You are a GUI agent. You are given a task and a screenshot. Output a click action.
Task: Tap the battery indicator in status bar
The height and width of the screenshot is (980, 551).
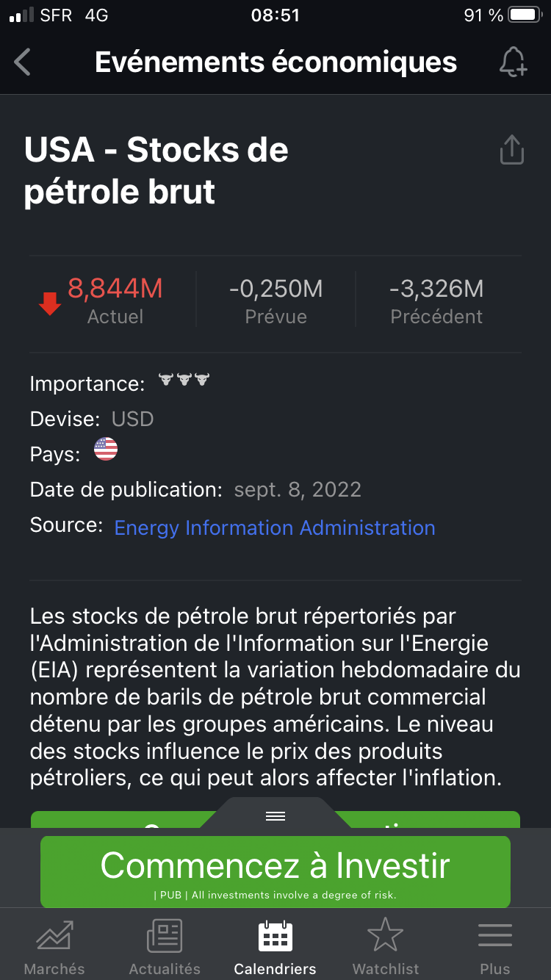(525, 15)
